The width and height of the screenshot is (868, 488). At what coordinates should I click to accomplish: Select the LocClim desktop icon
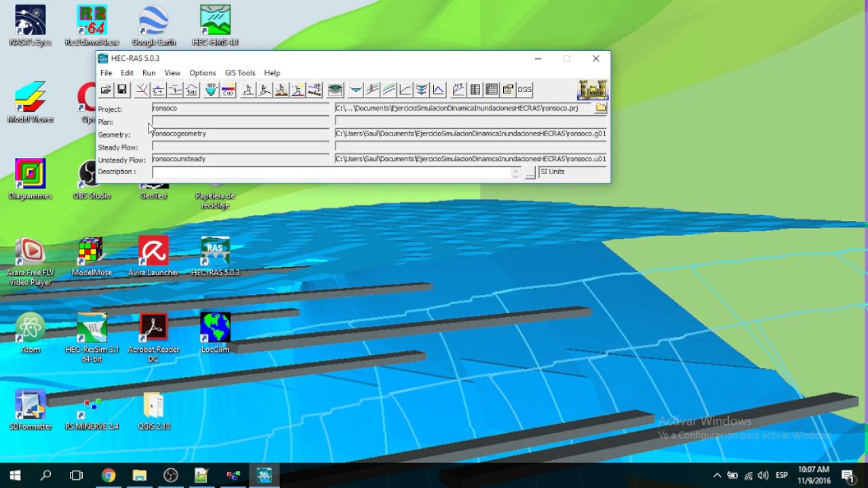[x=215, y=333]
